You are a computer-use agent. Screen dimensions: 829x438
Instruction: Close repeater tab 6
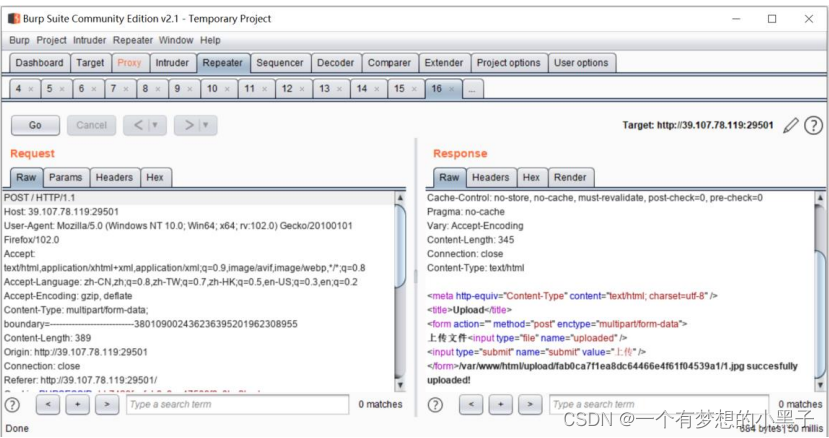[94, 89]
